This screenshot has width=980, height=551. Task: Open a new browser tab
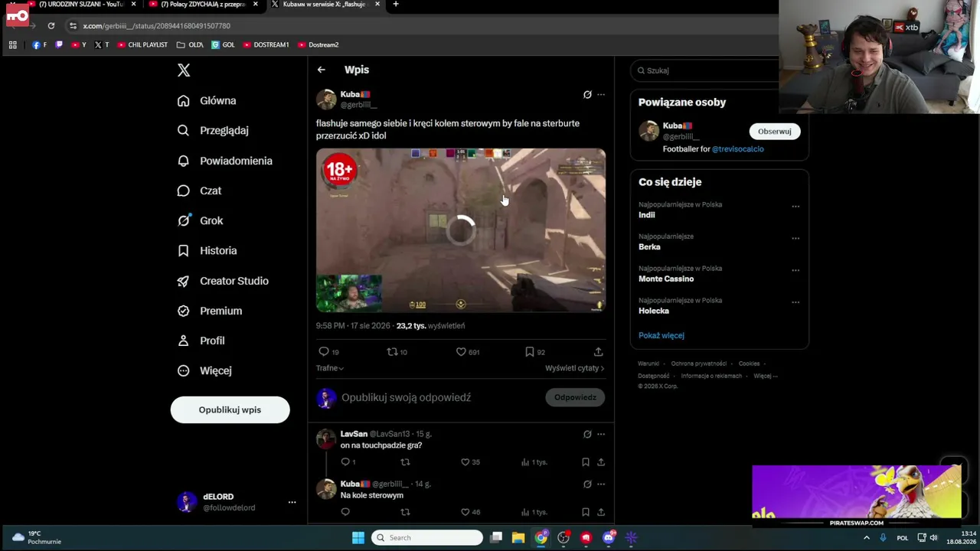395,5
